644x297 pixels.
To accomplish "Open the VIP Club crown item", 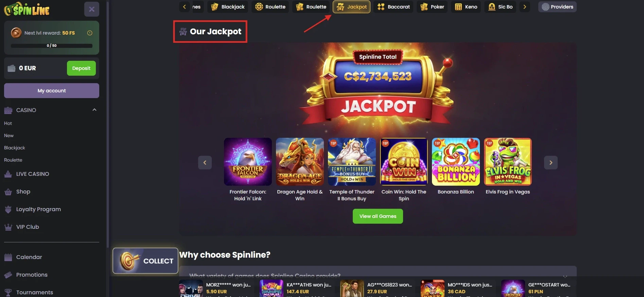I will [x=27, y=227].
